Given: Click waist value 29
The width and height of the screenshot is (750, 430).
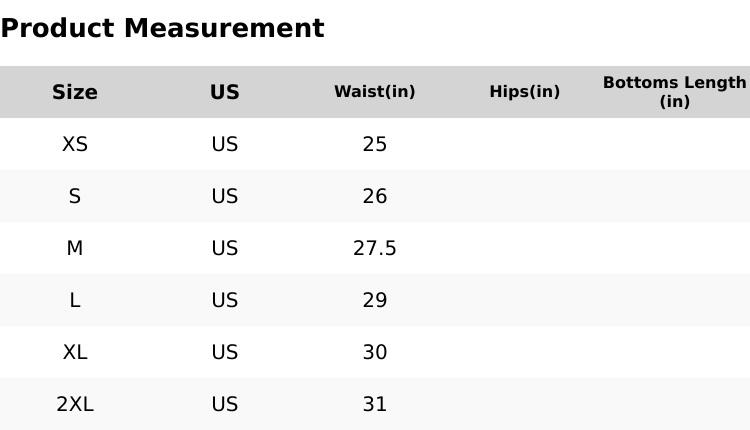Looking at the screenshot, I should [375, 300].
